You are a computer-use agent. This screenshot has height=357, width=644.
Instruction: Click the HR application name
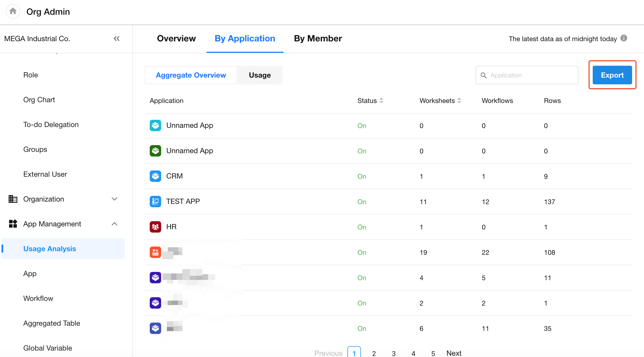tap(171, 227)
